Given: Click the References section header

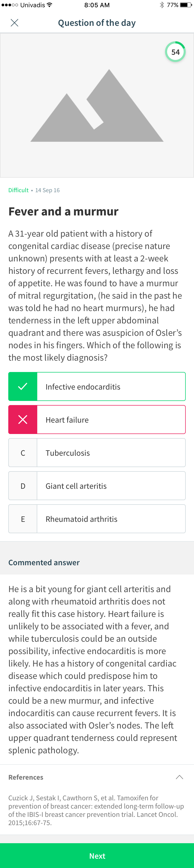Looking at the screenshot, I should tap(97, 777).
